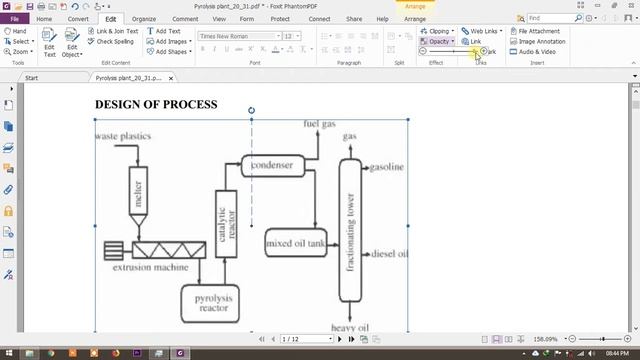640x360 pixels.
Task: Redo the last action
Action: point(86,7)
